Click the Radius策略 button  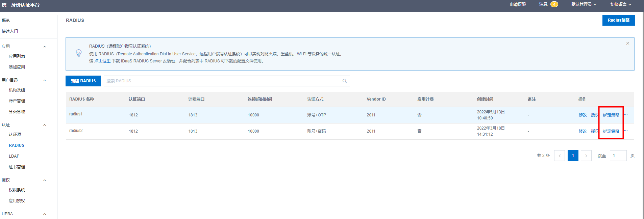point(618,20)
